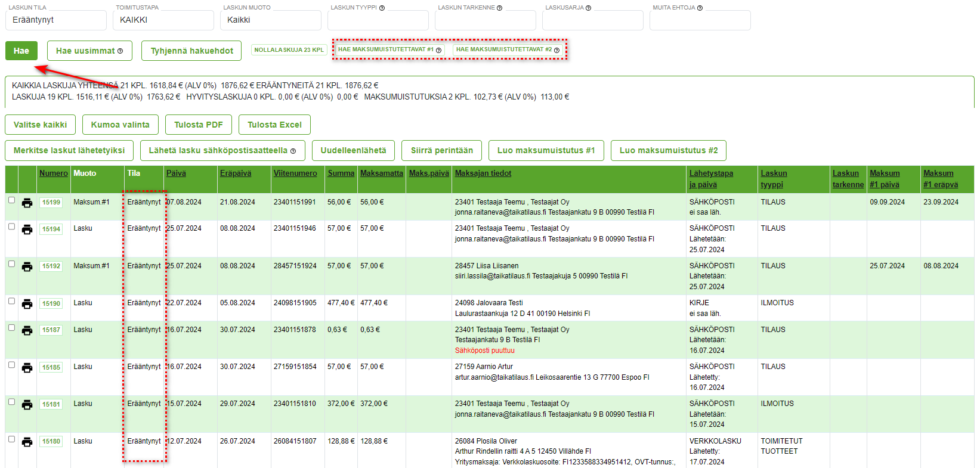
Task: Click Tulosta Excel button
Action: click(x=275, y=125)
